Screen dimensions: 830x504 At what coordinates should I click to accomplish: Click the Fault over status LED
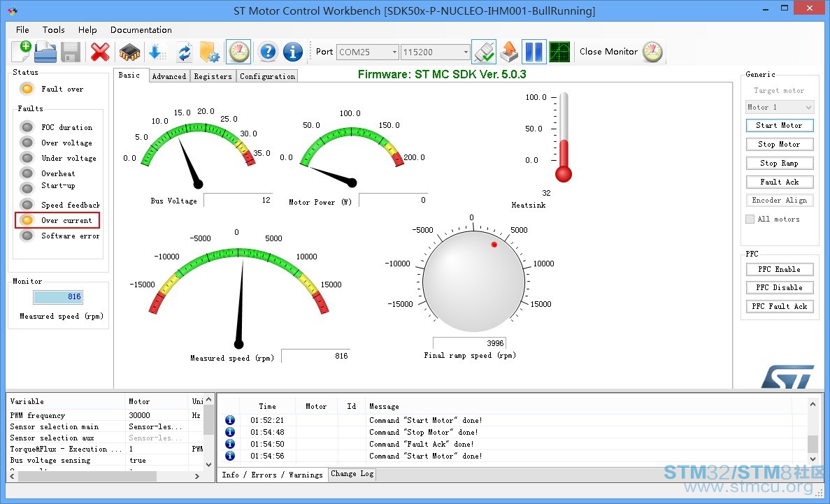point(27,89)
